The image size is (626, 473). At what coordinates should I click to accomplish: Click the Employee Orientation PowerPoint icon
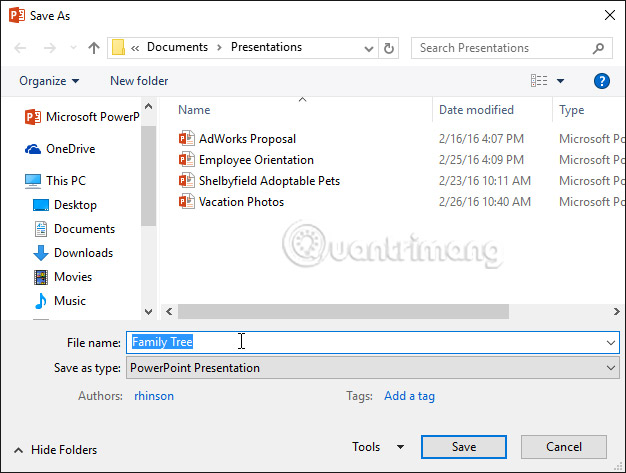(x=186, y=160)
